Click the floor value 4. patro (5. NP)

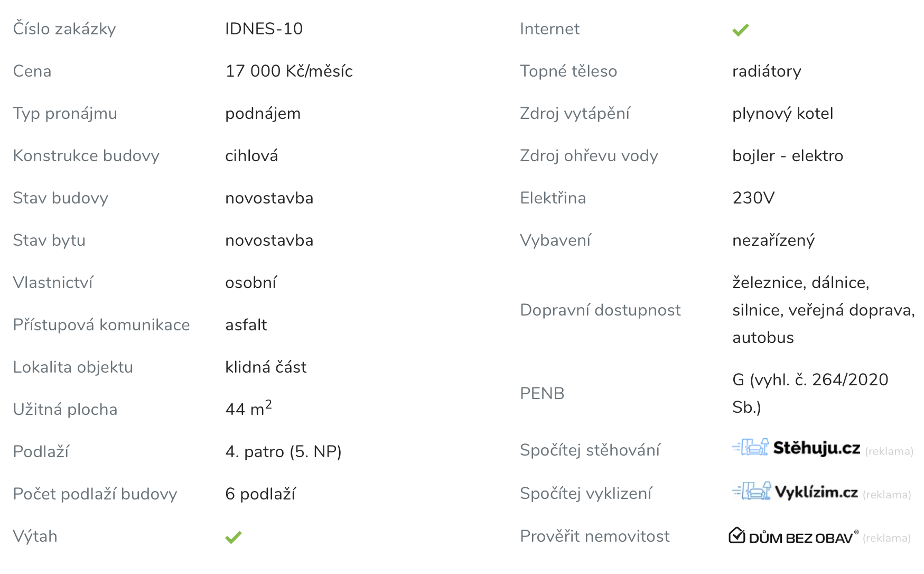(x=283, y=451)
